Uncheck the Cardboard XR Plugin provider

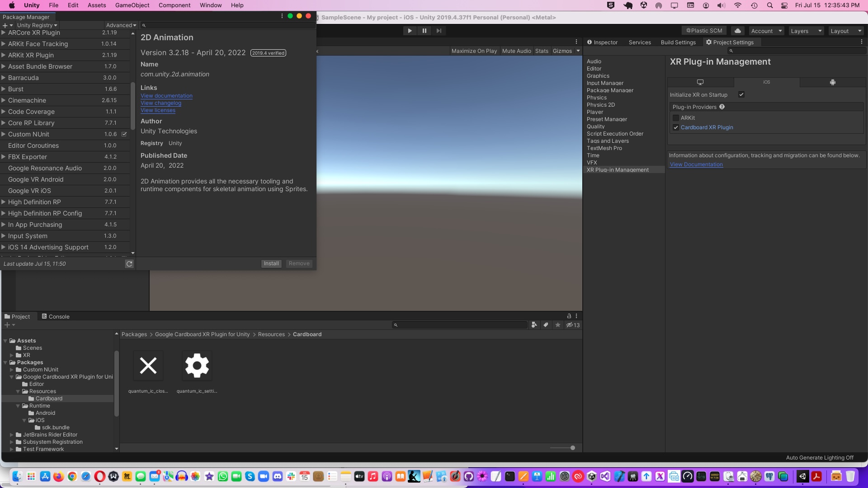(676, 127)
